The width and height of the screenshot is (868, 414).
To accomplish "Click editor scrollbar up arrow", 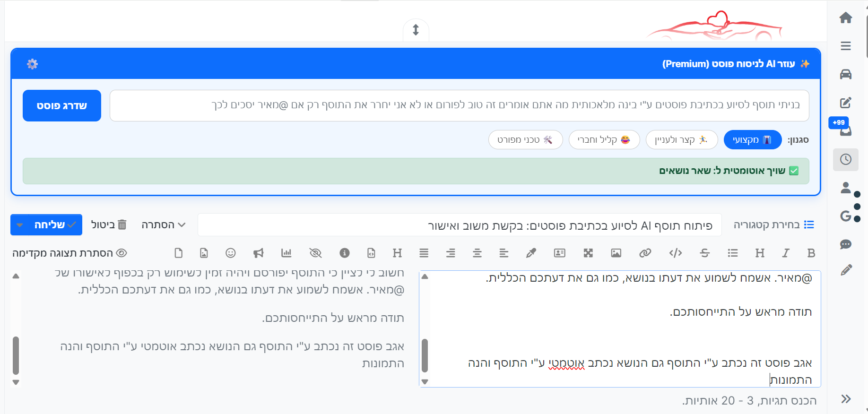I will 425,276.
